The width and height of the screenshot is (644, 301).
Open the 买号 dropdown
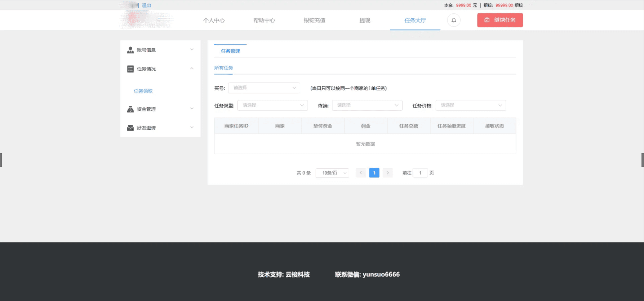point(264,88)
